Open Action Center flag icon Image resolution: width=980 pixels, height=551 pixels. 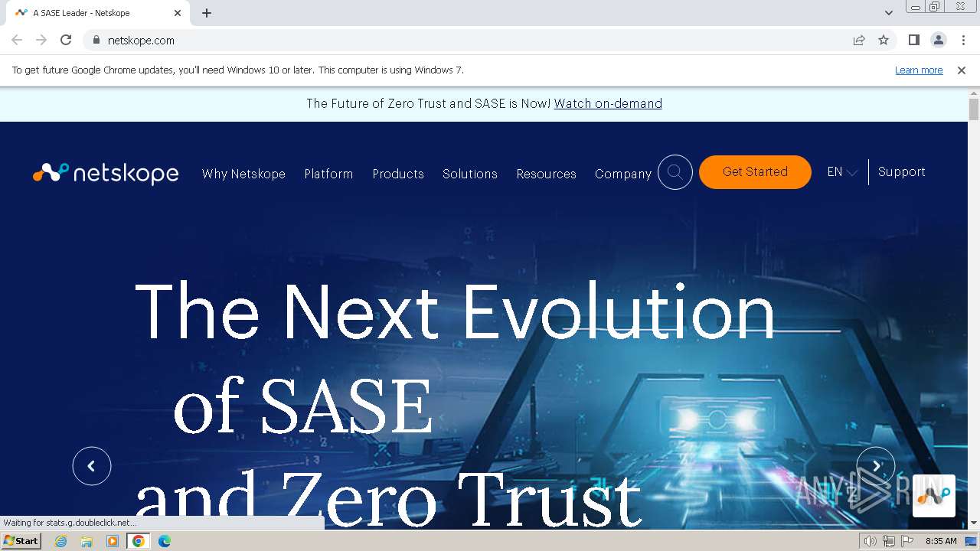pyautogui.click(x=907, y=541)
